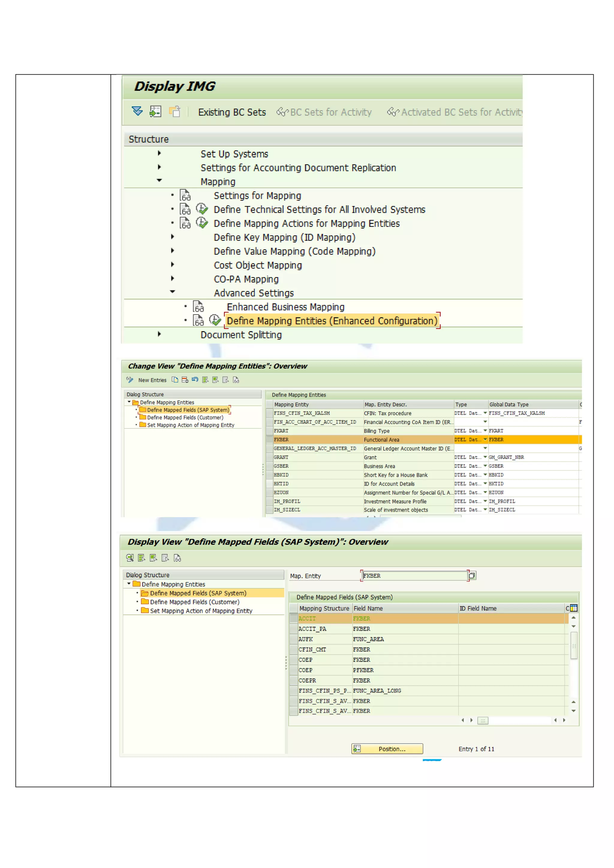Open Type dropdown for FKART row

click(x=485, y=431)
